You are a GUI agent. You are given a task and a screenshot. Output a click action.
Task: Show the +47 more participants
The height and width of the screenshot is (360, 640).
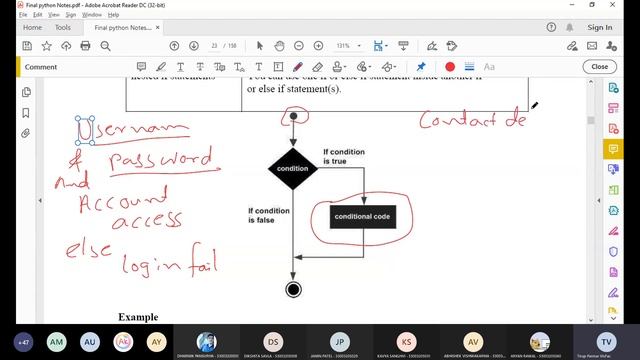(23, 342)
